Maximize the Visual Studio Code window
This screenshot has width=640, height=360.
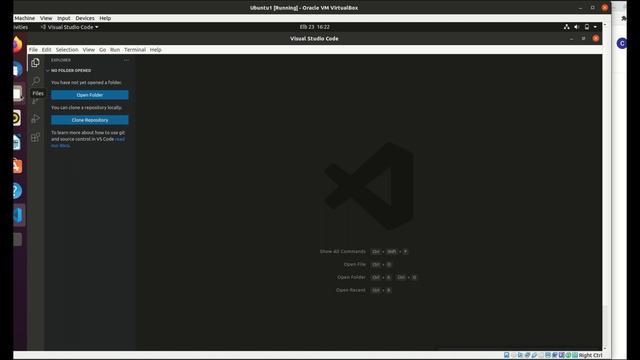click(583, 38)
